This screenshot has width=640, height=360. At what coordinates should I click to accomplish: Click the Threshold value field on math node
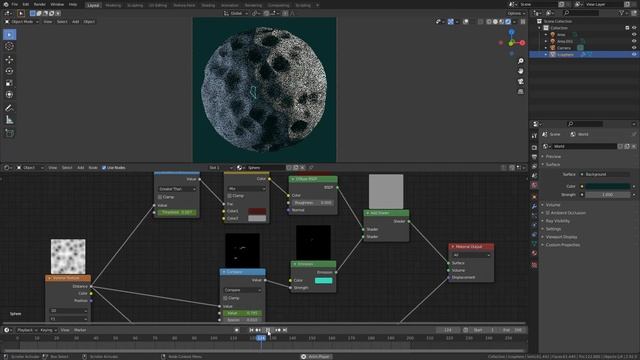click(177, 212)
